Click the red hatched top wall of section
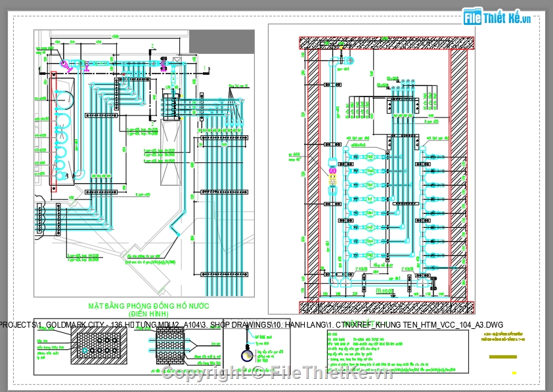 tap(387, 43)
